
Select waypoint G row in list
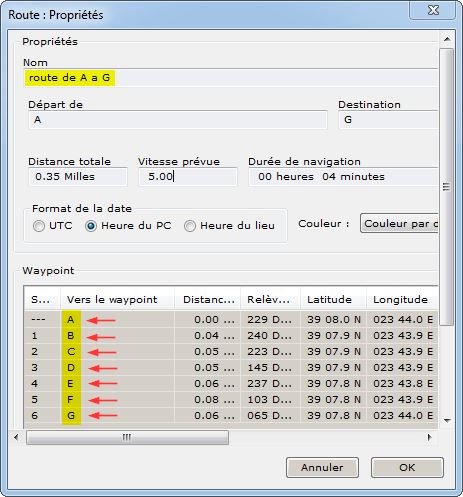click(231, 415)
